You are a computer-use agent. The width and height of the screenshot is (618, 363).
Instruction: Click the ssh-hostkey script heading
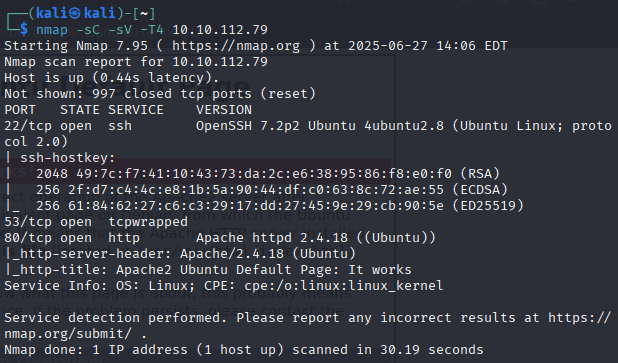67,158
